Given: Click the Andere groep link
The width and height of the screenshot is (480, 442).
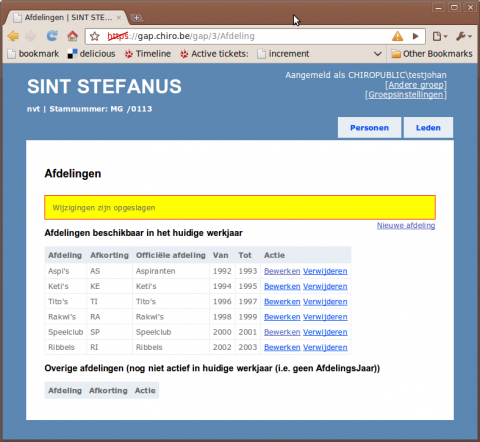Looking at the screenshot, I should pos(416,85).
